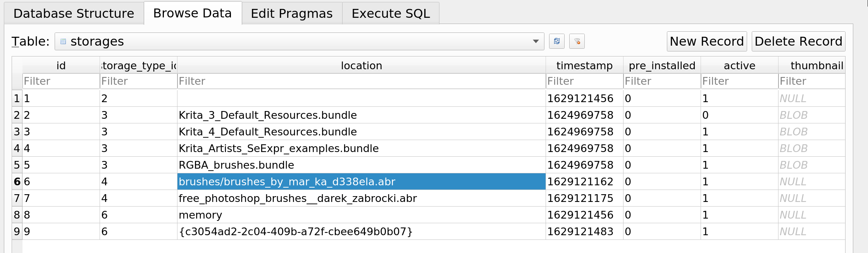Switch to the Execute SQL tab
Viewport: 868px width, 253px height.
391,14
